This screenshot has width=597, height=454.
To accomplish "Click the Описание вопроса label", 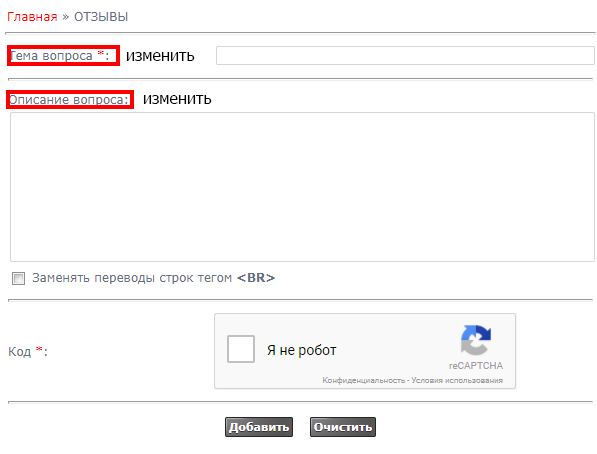I will pyautogui.click(x=70, y=99).
